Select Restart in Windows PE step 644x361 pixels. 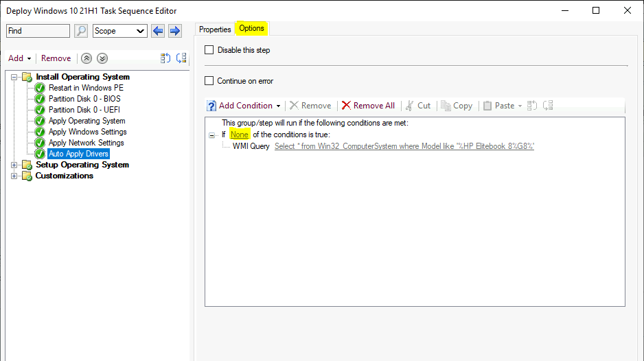[x=86, y=88]
